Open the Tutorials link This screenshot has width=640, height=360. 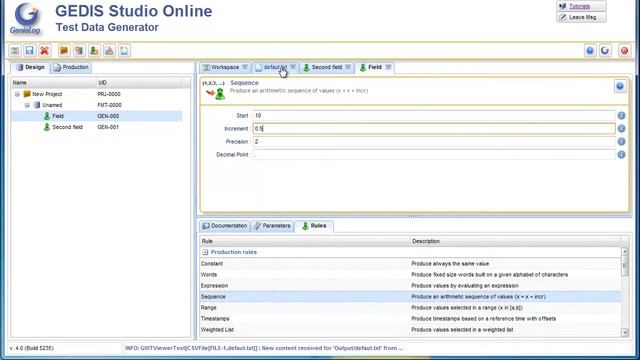[x=581, y=6]
